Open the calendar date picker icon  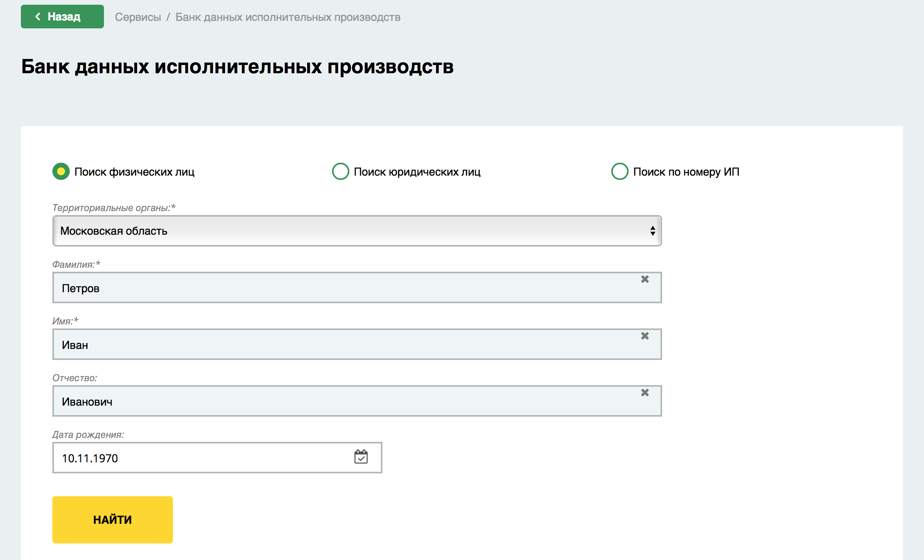click(x=361, y=457)
